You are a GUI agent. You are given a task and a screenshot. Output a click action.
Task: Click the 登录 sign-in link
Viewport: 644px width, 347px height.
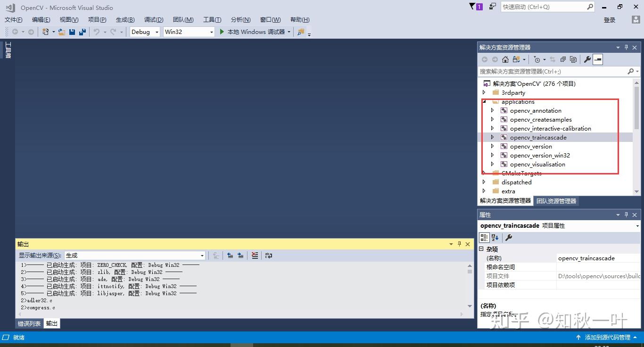click(x=610, y=20)
